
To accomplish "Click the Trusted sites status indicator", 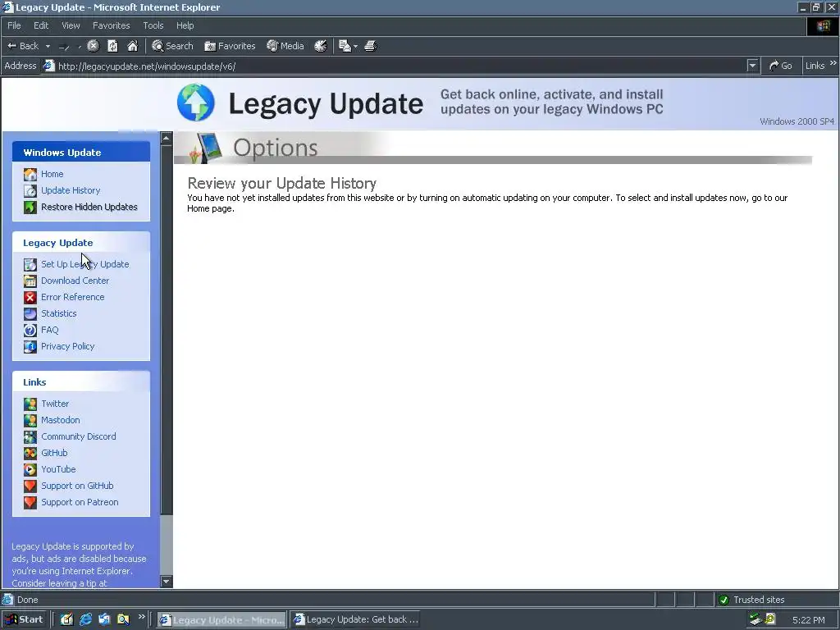I will [x=751, y=600].
